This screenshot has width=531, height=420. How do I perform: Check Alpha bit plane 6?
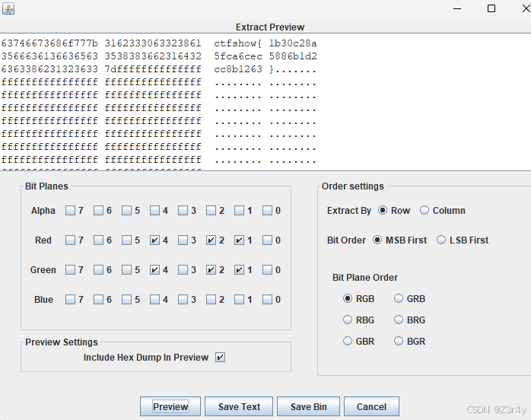pyautogui.click(x=98, y=211)
